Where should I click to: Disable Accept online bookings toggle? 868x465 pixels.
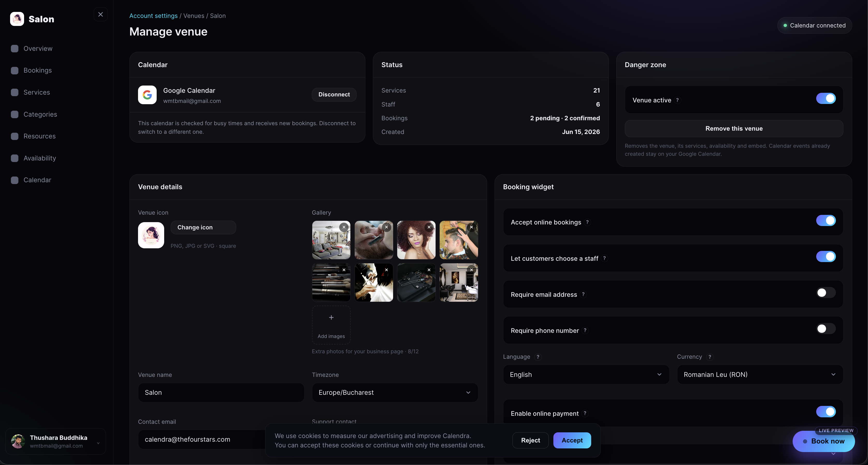click(826, 221)
